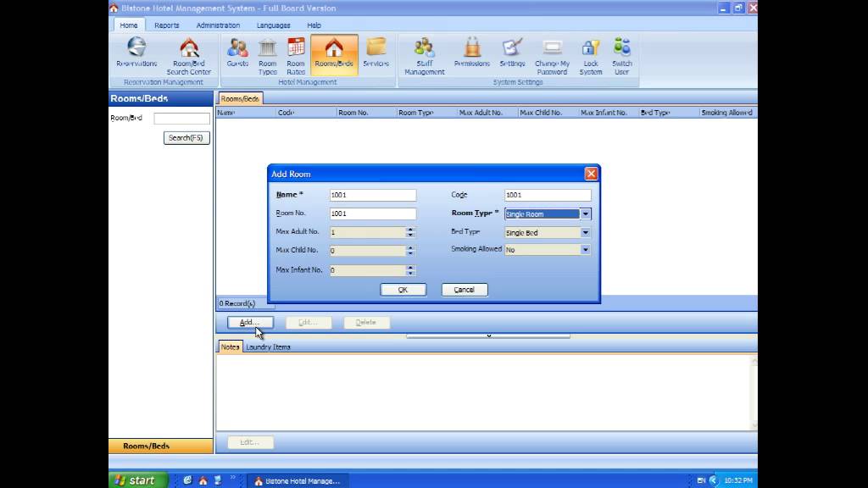This screenshot has width=868, height=488.
Task: Open the Windows Start menu
Action: click(x=138, y=480)
